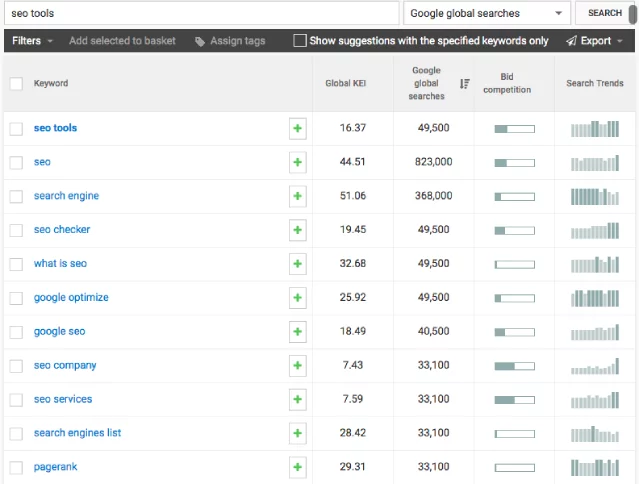Screen dimensions: 639x484
Task: Open the 'Google global searches' dropdown
Action: [486, 13]
